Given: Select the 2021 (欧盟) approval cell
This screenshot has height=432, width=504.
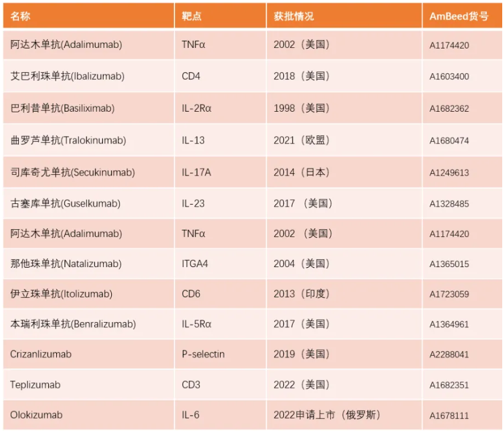Looking at the screenshot, I should [301, 141].
